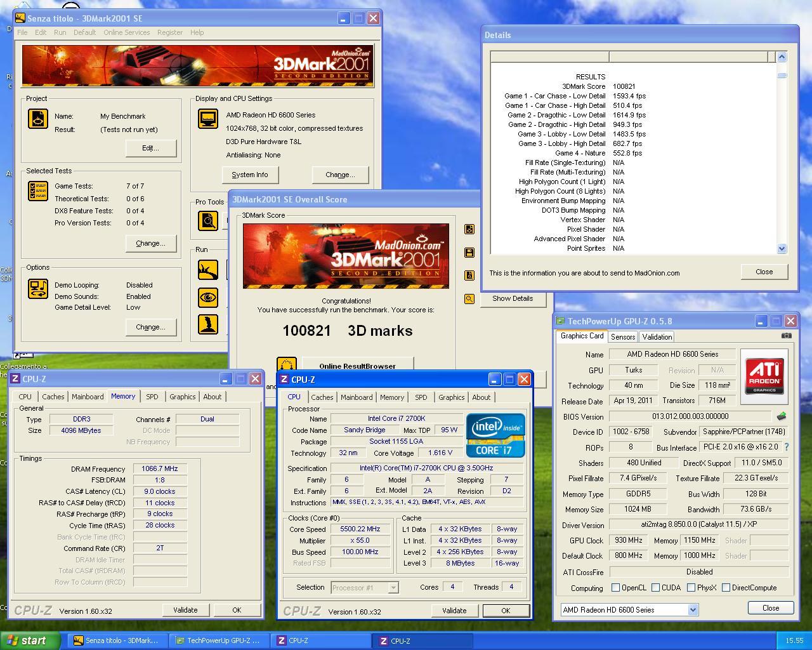Open the Help menu in 3DMark2001
This screenshot has height=650, width=812.
197,32
